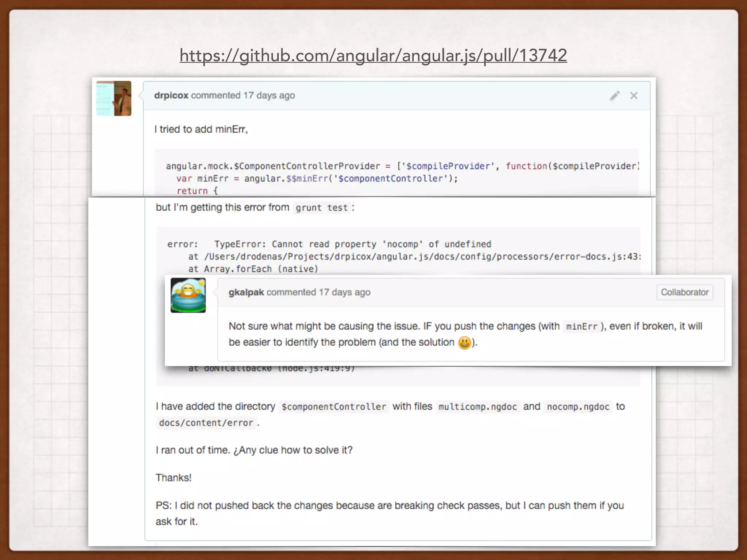This screenshot has width=747, height=560.
Task: Click the drpicox username link
Action: (x=171, y=96)
